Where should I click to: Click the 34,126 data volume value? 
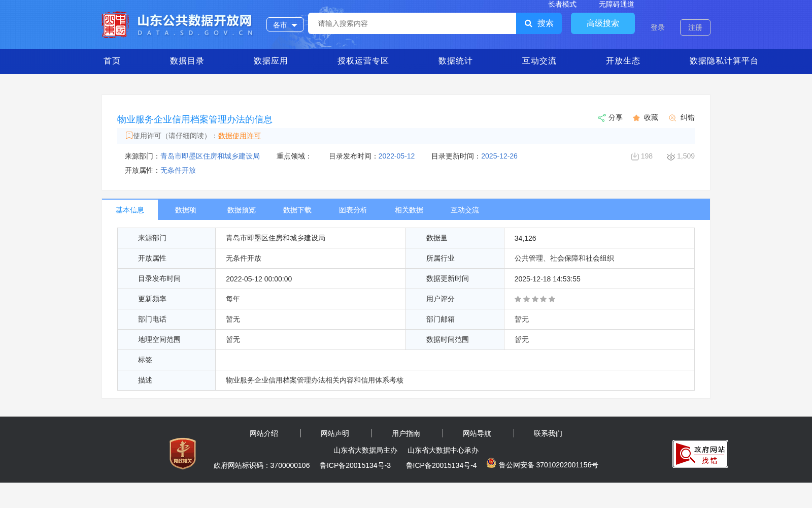pos(525,238)
